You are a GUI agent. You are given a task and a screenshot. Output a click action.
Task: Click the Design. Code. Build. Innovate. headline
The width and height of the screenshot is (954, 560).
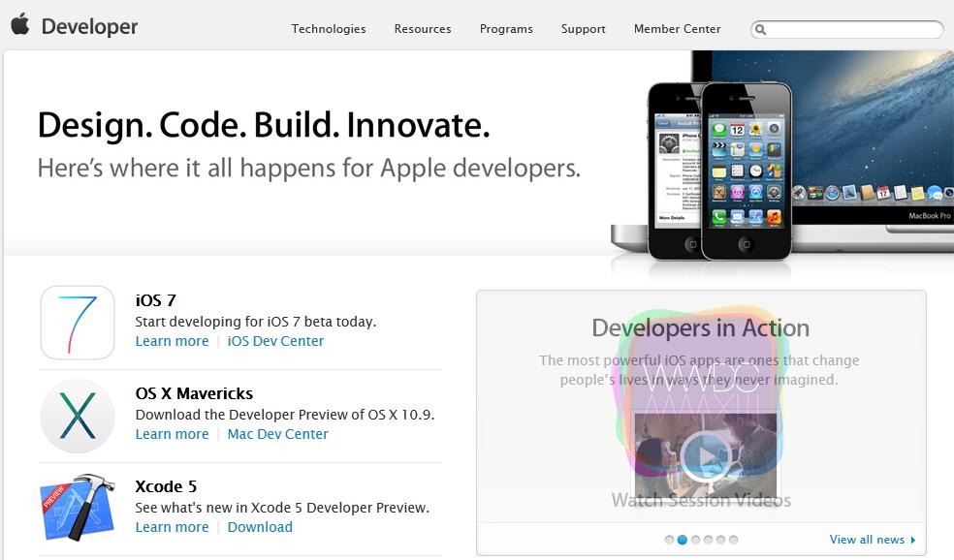click(x=264, y=125)
